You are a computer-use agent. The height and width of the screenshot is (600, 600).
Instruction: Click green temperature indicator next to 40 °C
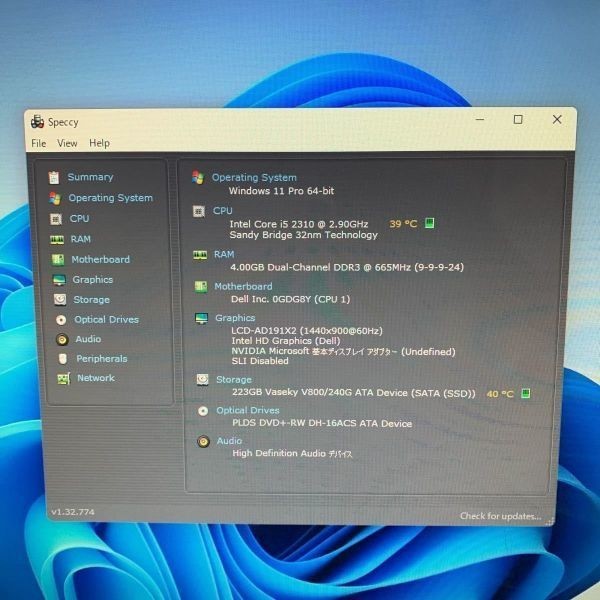click(x=526, y=393)
